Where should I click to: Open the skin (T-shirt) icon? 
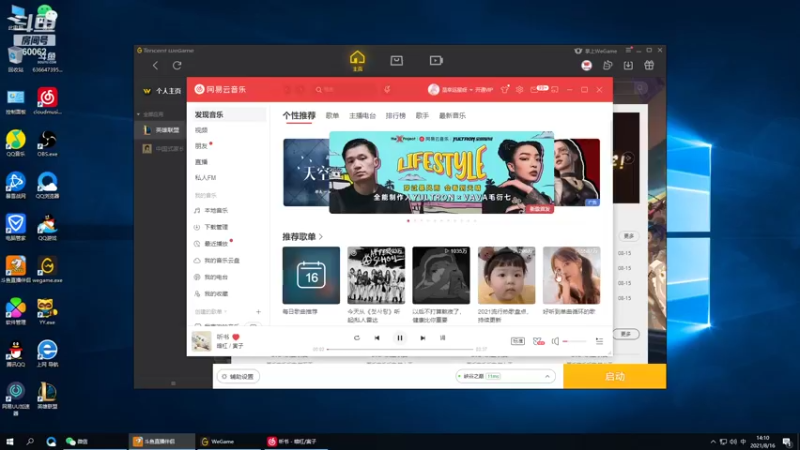pos(505,89)
